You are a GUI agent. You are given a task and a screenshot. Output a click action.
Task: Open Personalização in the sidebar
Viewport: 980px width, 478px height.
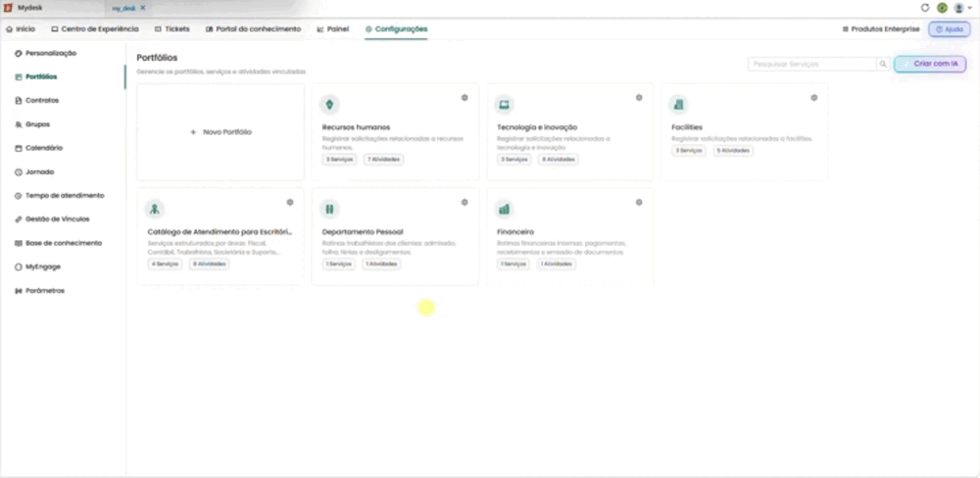(46, 54)
